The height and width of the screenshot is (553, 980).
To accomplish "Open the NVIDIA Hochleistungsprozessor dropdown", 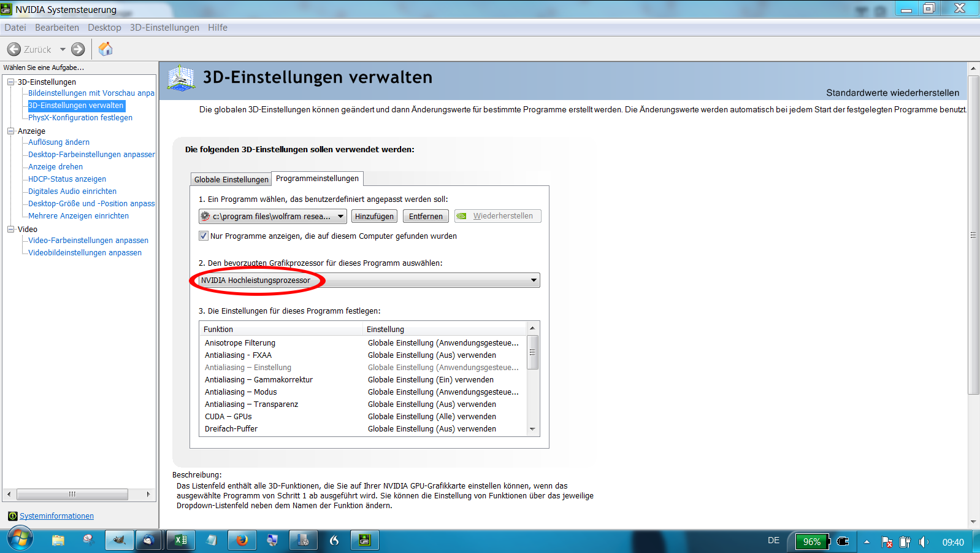I will pyautogui.click(x=369, y=280).
